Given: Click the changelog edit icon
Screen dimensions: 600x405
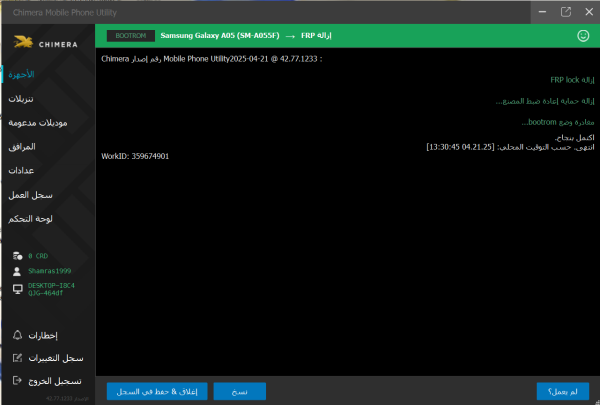Looking at the screenshot, I should [x=18, y=358].
